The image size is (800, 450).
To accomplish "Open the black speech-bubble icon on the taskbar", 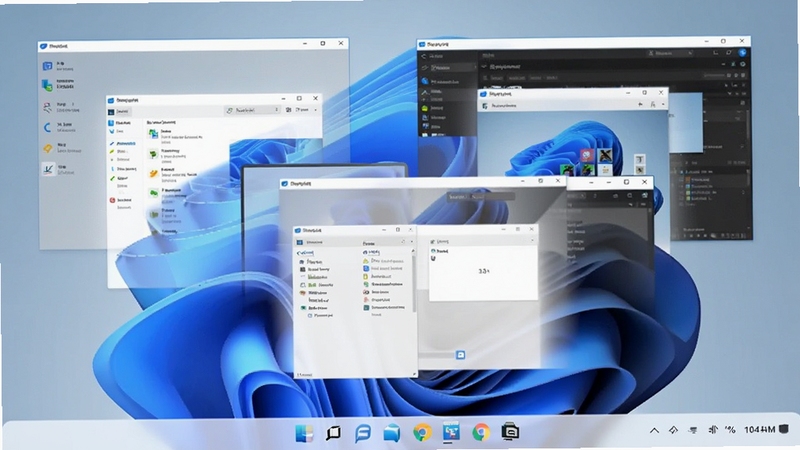I will coord(333,433).
